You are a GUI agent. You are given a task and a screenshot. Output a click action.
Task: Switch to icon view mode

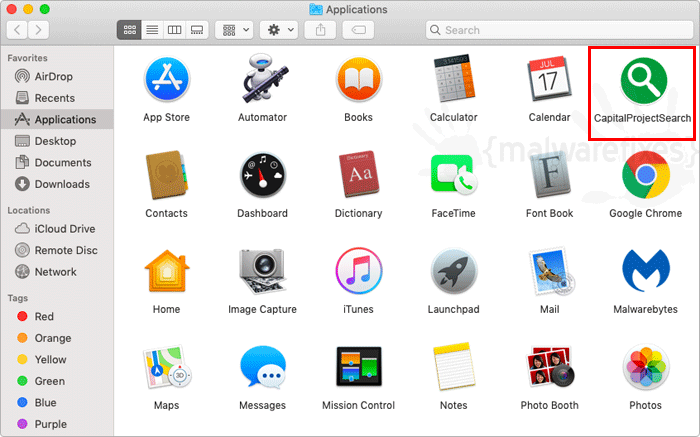pyautogui.click(x=129, y=30)
